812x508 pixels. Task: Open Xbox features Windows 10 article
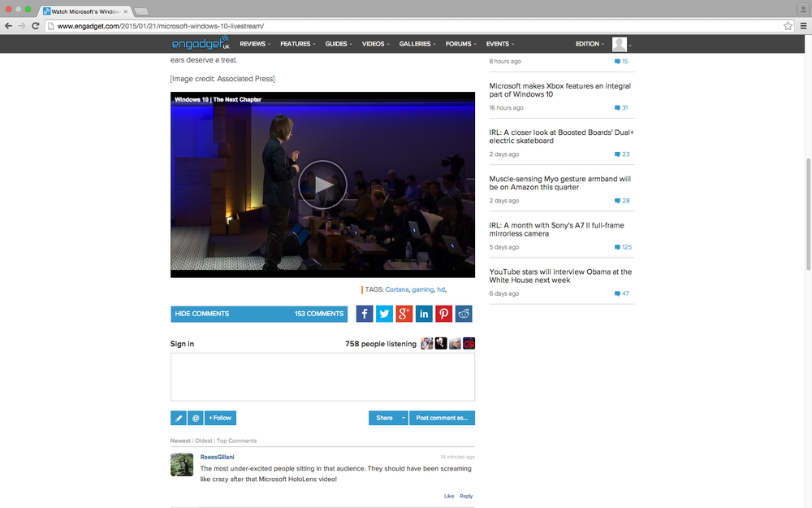click(559, 90)
